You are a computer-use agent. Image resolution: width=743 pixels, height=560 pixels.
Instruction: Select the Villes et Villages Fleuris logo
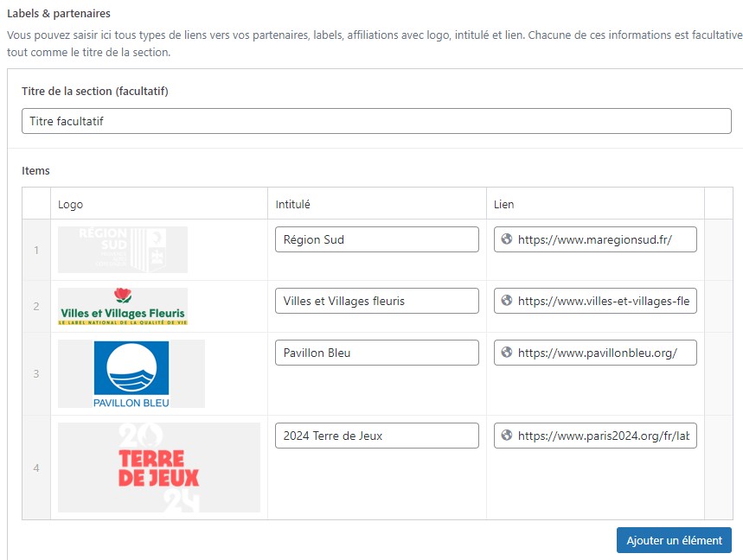coord(123,307)
